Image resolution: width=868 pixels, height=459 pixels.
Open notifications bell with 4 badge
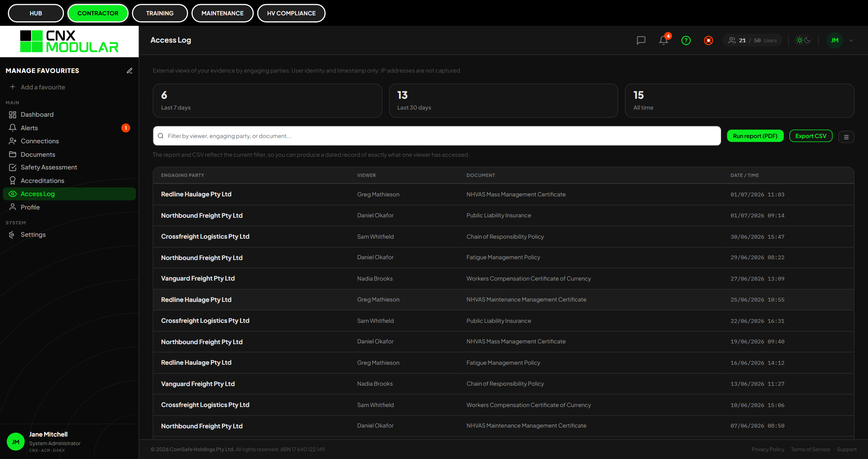coord(664,40)
